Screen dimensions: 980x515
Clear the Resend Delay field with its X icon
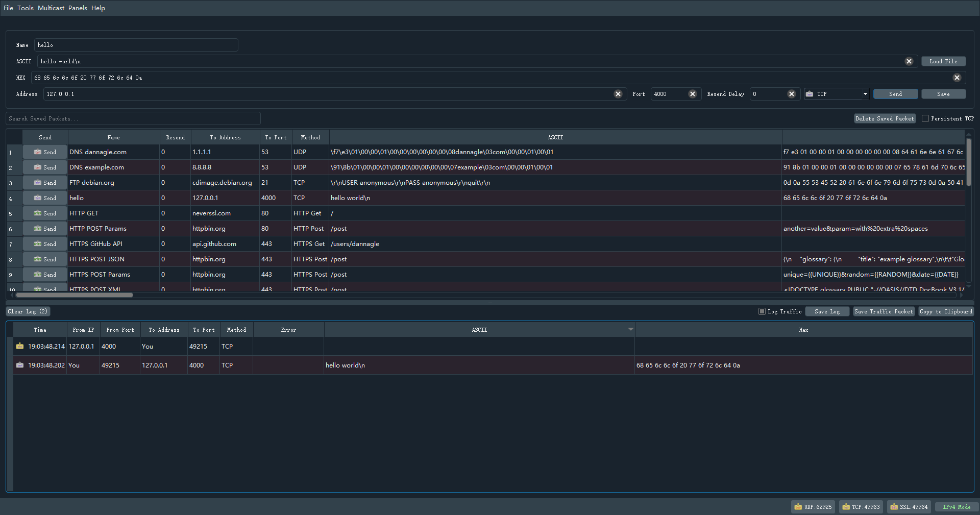coord(792,94)
